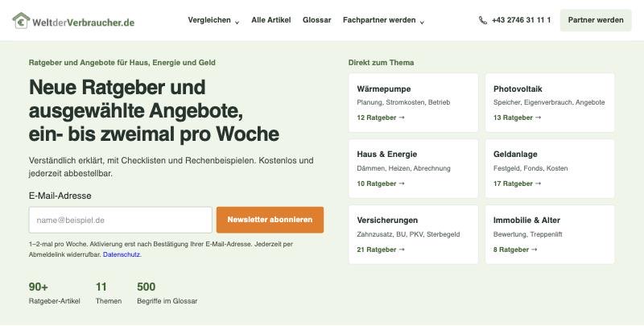This screenshot has height=326, width=644.
Task: Follow the 8 Ratgeber link under Immobilie & Alter
Action: pyautogui.click(x=515, y=250)
